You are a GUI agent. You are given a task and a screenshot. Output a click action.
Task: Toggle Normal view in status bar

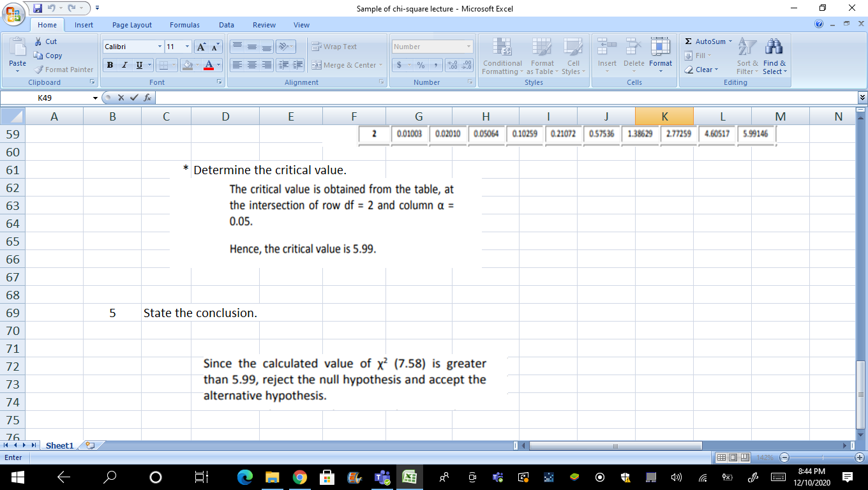pyautogui.click(x=721, y=457)
